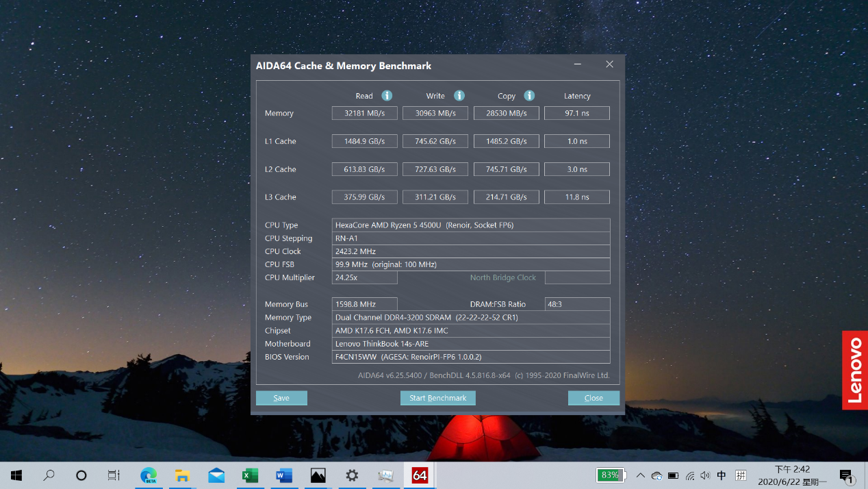The height and width of the screenshot is (489, 868).
Task: Toggle the IME mode icon beside 中
Action: point(741,475)
